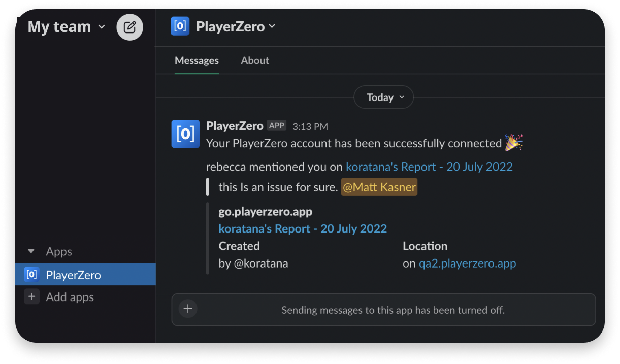Open koratana's Report link in mention line
Image resolution: width=620 pixels, height=364 pixels.
point(429,167)
